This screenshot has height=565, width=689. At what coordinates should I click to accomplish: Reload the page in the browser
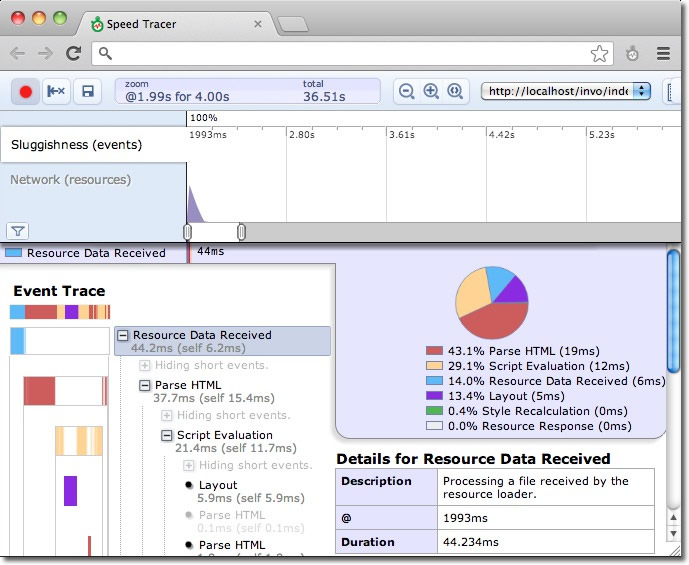73,54
